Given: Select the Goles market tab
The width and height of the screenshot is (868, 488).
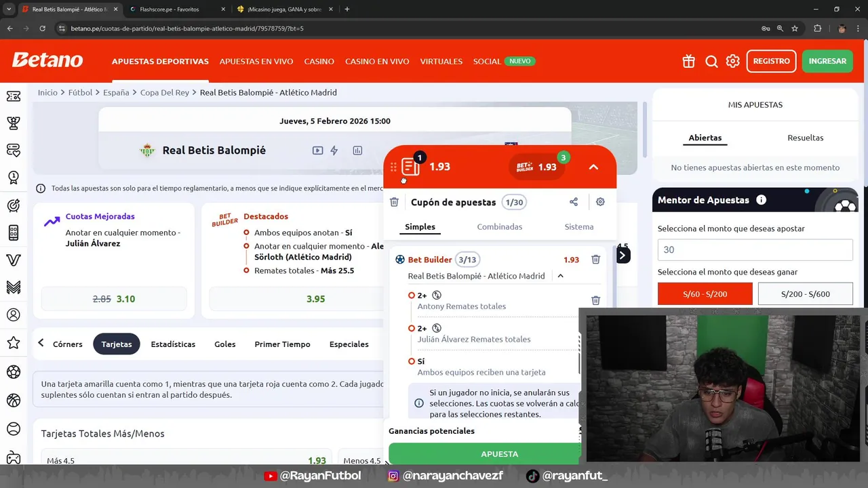Looking at the screenshot, I should [225, 344].
